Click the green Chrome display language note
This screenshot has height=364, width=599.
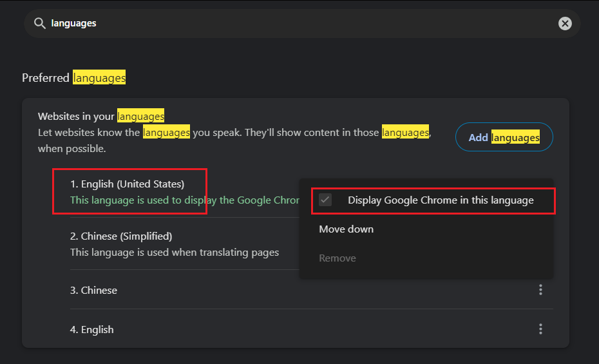(x=184, y=200)
